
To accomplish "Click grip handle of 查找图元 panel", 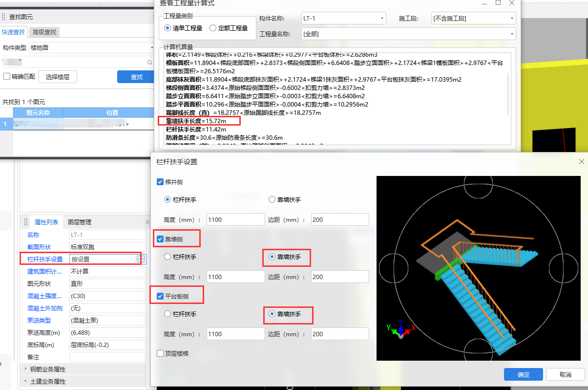I will point(4,17).
